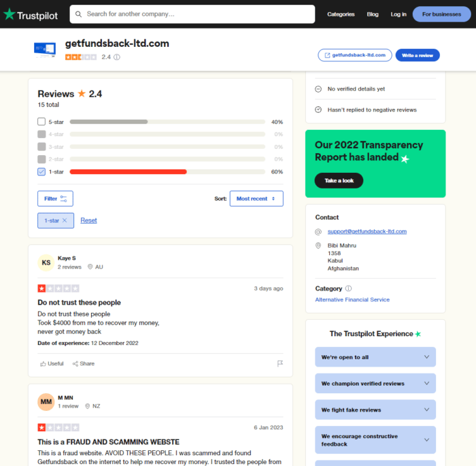This screenshot has height=466, width=476.
Task: Click the Filter button
Action: [55, 199]
